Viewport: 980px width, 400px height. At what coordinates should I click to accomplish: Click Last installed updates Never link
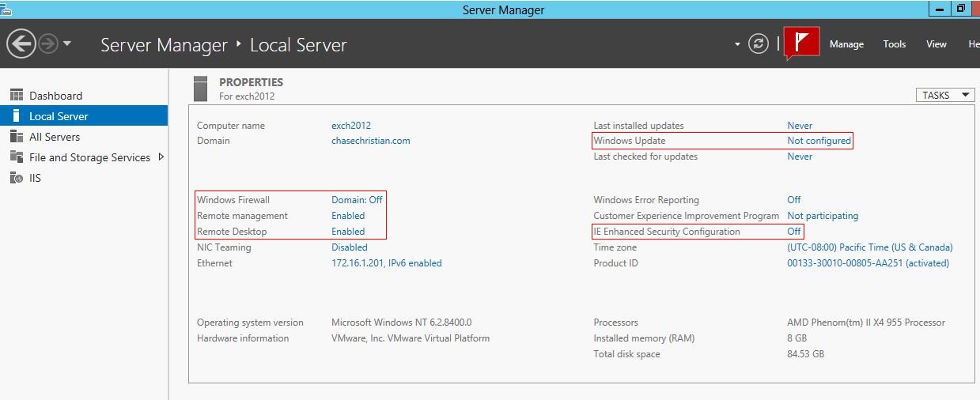800,126
